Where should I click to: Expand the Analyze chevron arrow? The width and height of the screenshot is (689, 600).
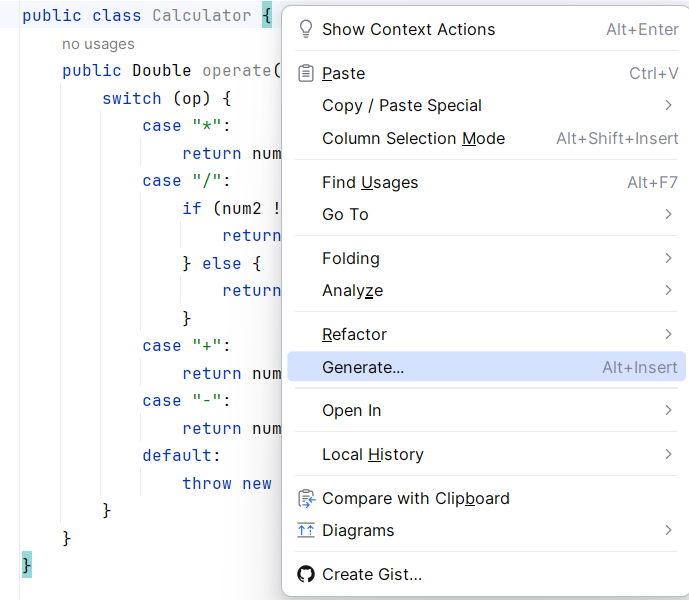[x=668, y=291]
